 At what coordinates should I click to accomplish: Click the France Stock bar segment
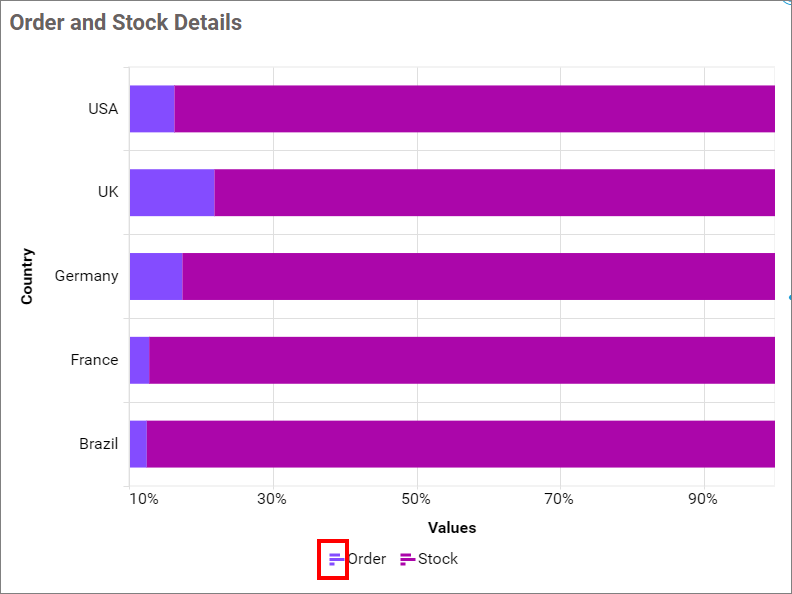[x=462, y=360]
